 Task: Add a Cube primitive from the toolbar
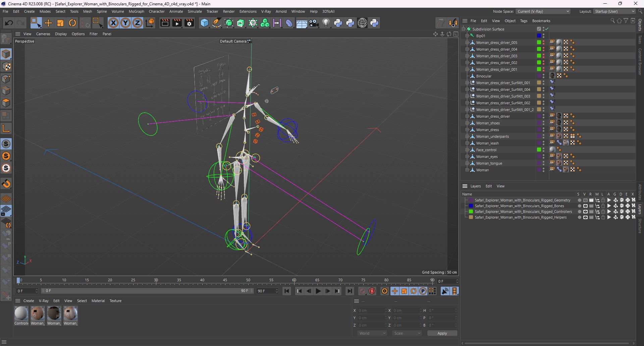tap(204, 23)
